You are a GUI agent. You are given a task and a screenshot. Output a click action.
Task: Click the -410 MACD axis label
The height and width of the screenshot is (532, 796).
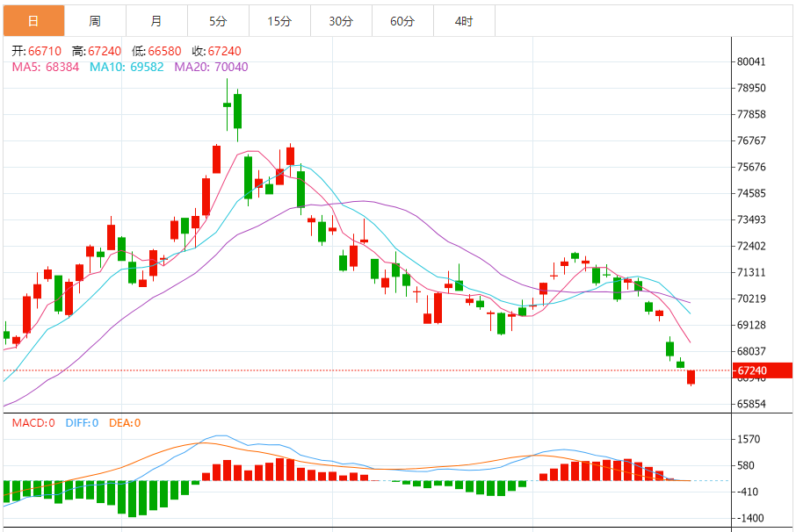(748, 492)
